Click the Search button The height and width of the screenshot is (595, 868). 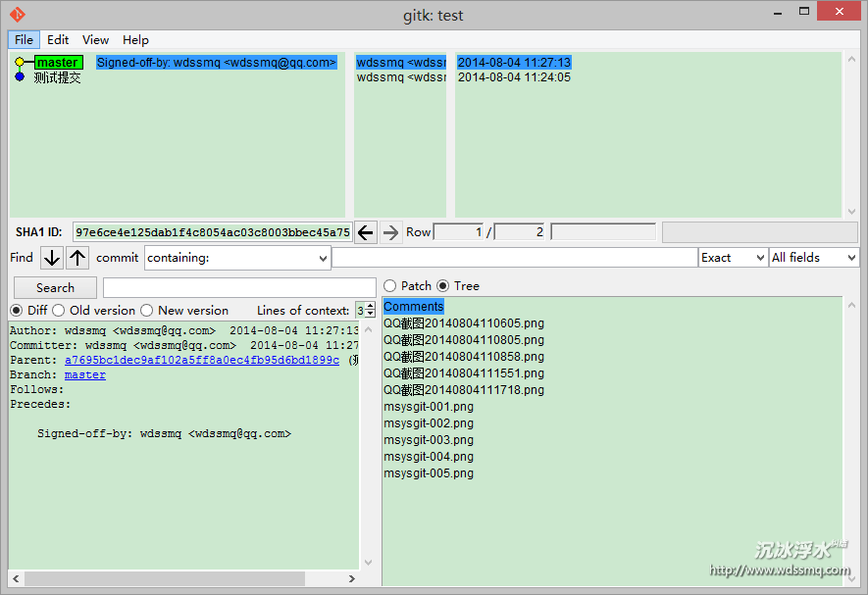(55, 288)
